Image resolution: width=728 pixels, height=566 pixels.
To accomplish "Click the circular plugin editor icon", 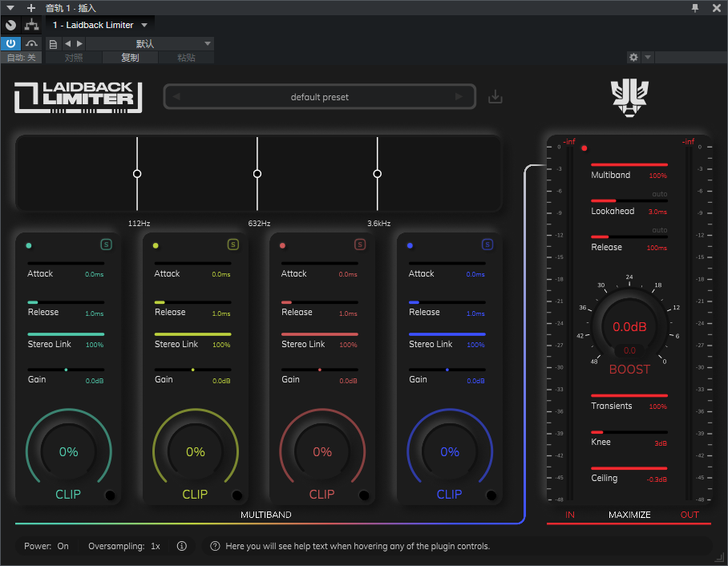I will [x=10, y=25].
